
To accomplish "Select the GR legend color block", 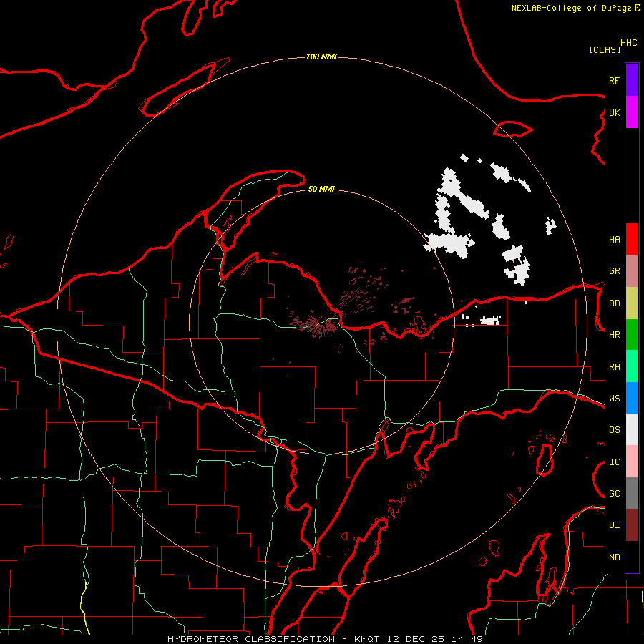I will point(632,271).
